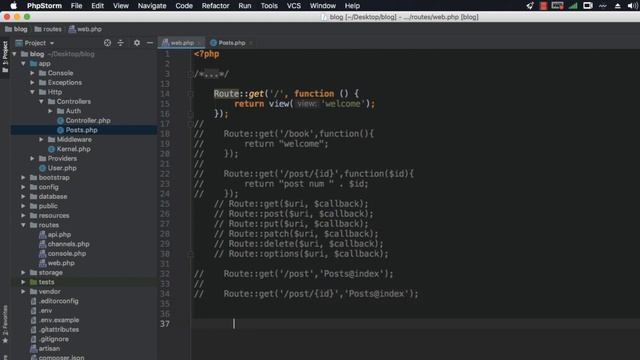This screenshot has height=360, width=640.
Task: Click the fold marker beside line 14
Action: click(191, 94)
